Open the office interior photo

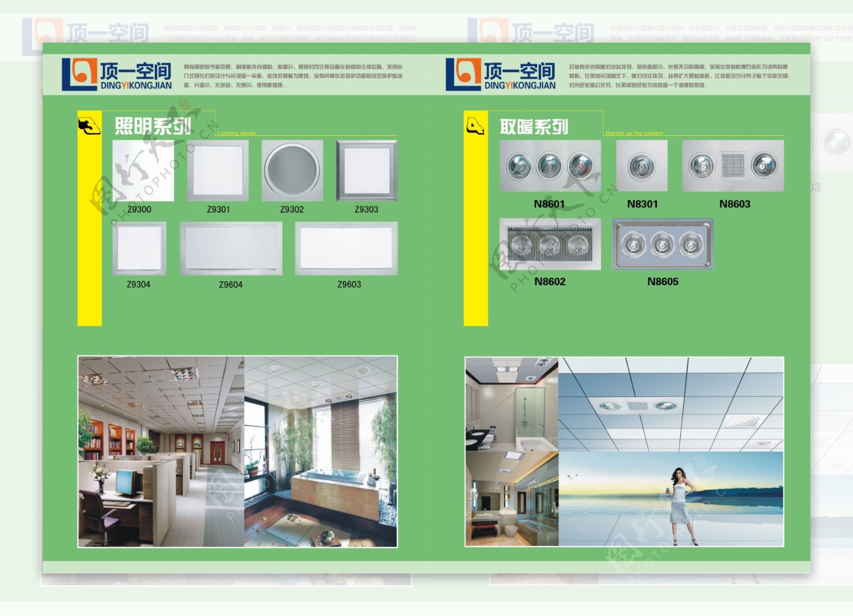(162, 452)
